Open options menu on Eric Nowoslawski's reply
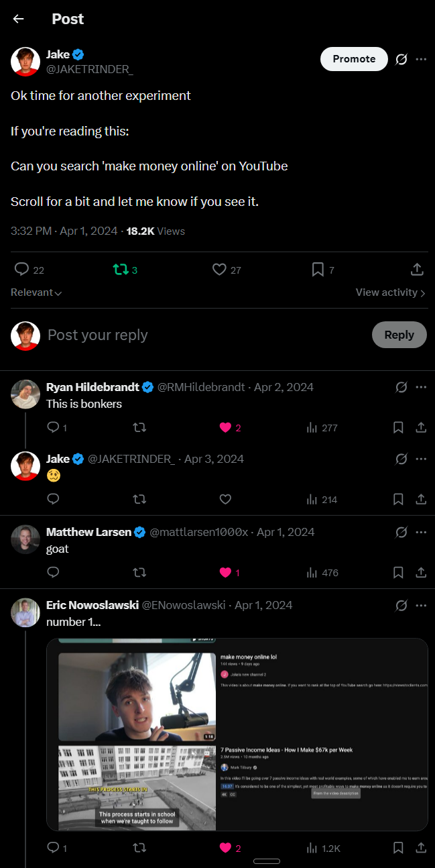The width and height of the screenshot is (435, 868). 422,604
